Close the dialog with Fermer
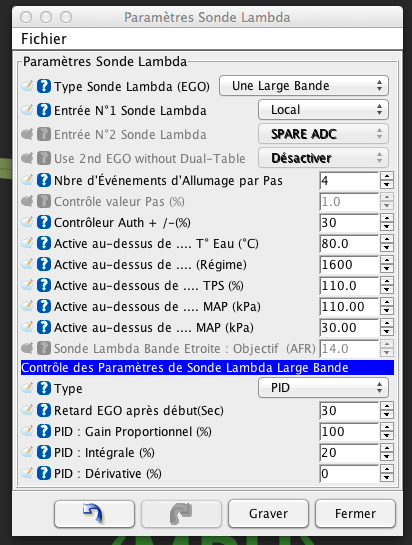412x545 pixels. coord(355,513)
